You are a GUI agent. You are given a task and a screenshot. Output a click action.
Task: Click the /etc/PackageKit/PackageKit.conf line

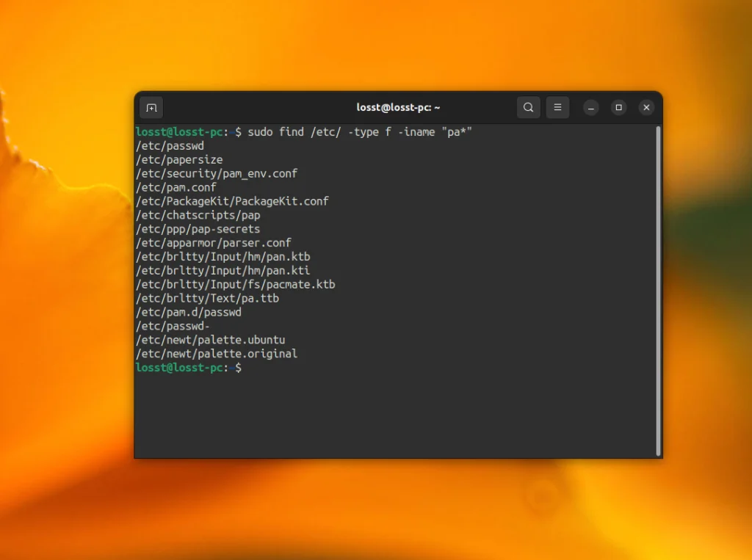(x=232, y=201)
